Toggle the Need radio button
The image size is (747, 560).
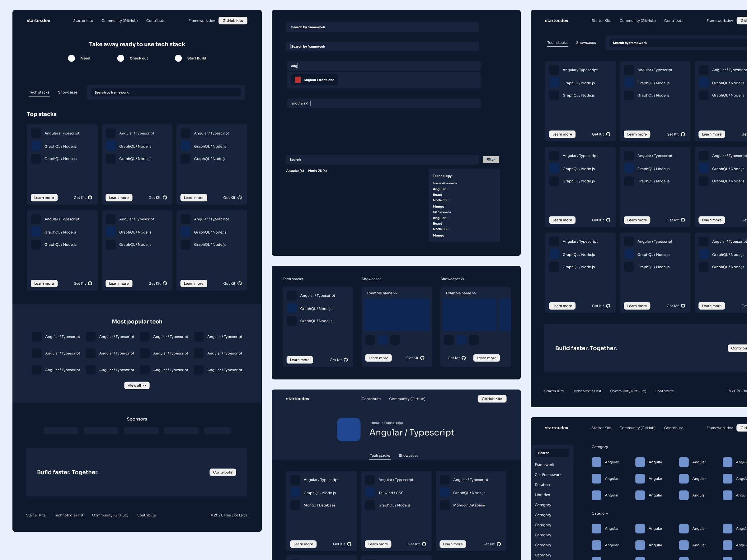tap(71, 58)
